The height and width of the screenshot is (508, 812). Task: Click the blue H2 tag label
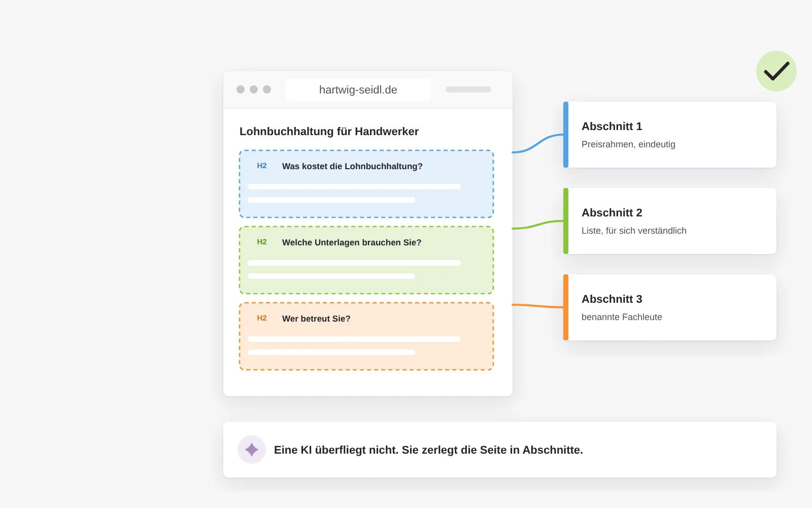(262, 166)
